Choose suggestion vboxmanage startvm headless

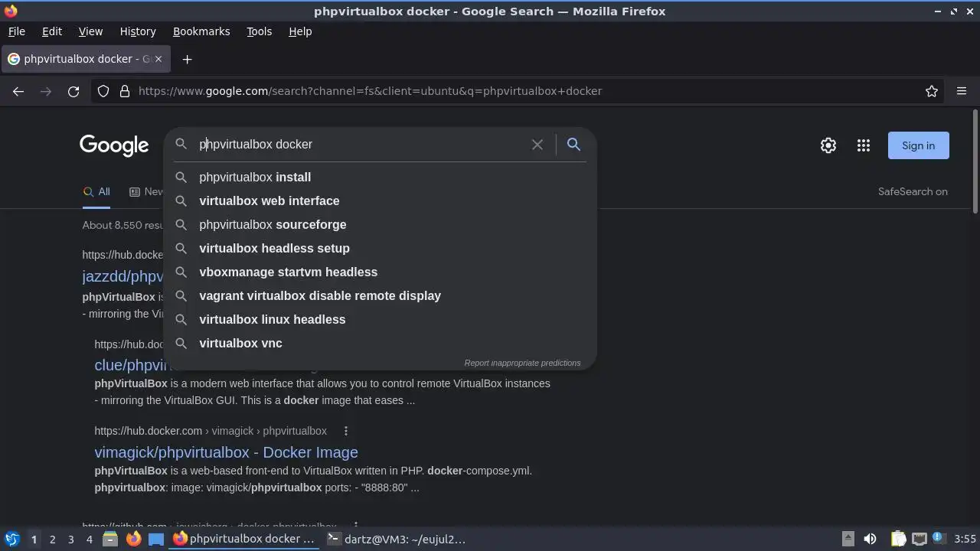tap(380, 272)
